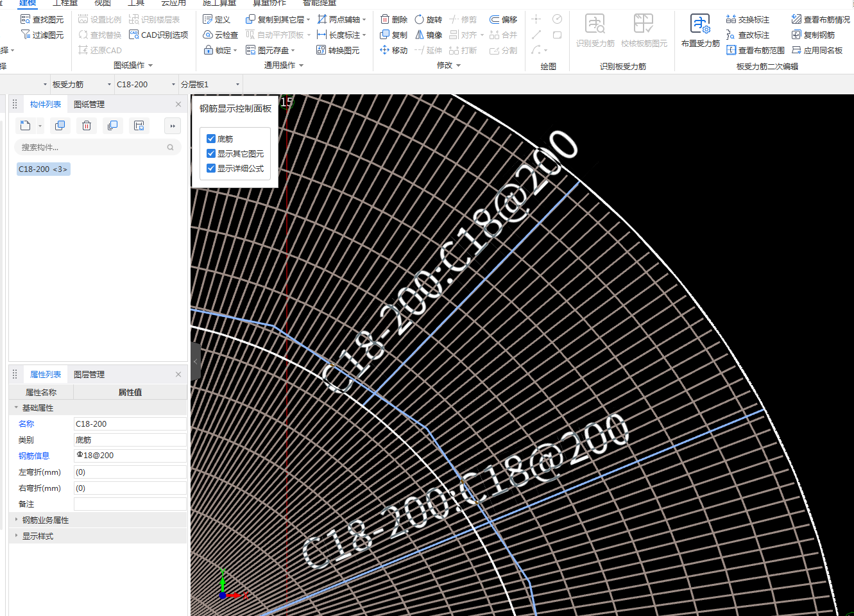The image size is (854, 616).
Task: Open the 视图 ribbon tab
Action: coord(103,3)
